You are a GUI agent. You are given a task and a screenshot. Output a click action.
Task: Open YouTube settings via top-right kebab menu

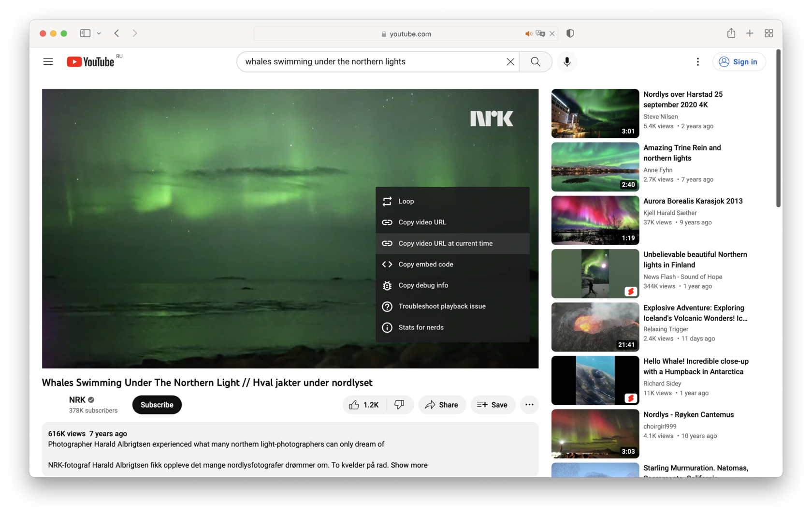click(x=697, y=61)
